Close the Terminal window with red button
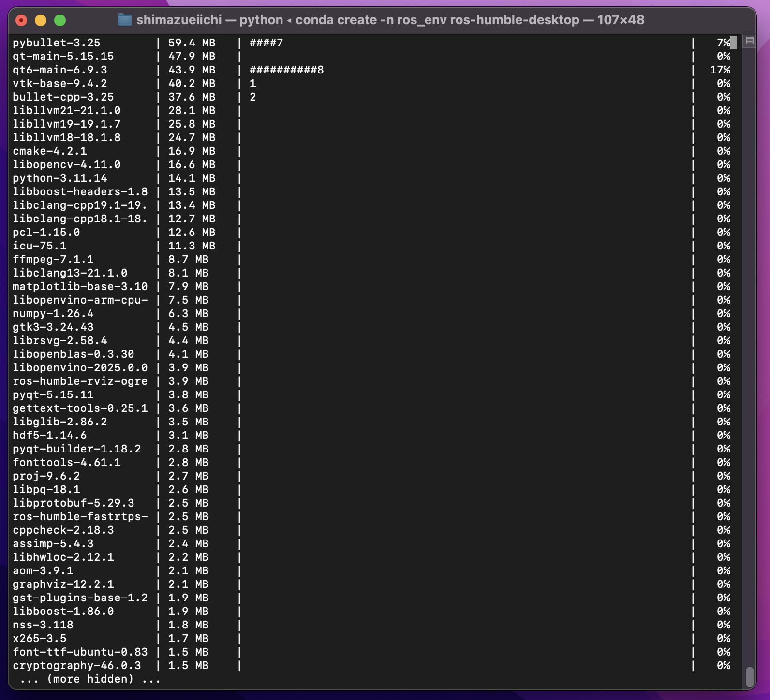Image resolution: width=770 pixels, height=700 pixels. pyautogui.click(x=21, y=20)
